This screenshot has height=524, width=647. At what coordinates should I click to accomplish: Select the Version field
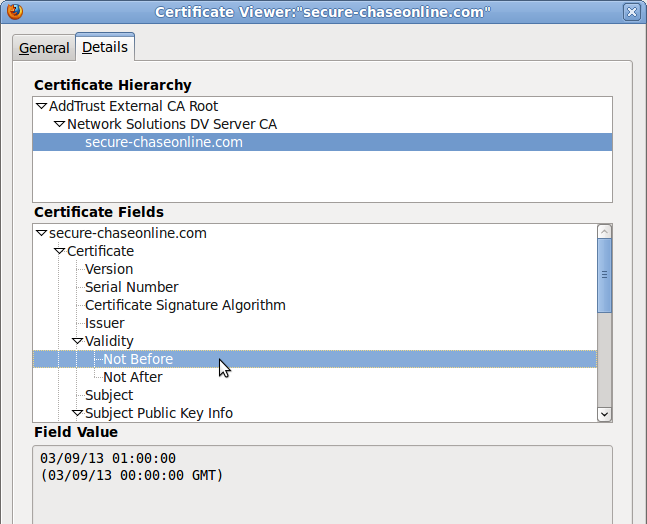tap(109, 269)
